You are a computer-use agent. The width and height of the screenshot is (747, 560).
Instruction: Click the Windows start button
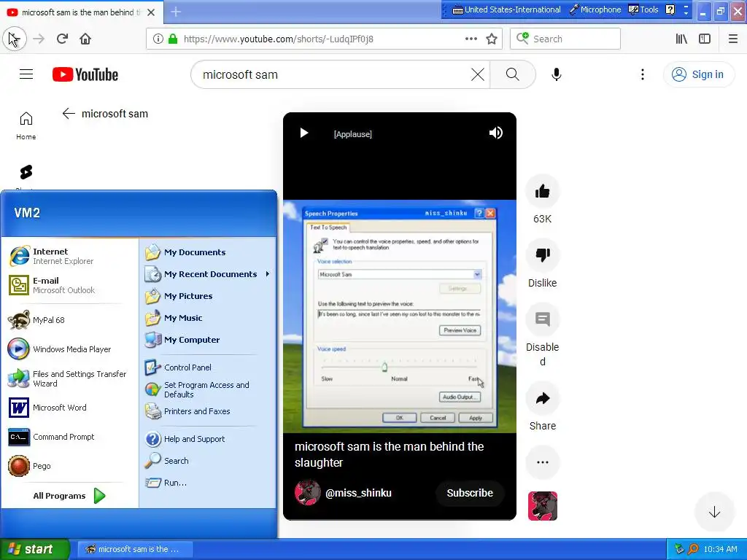(34, 549)
